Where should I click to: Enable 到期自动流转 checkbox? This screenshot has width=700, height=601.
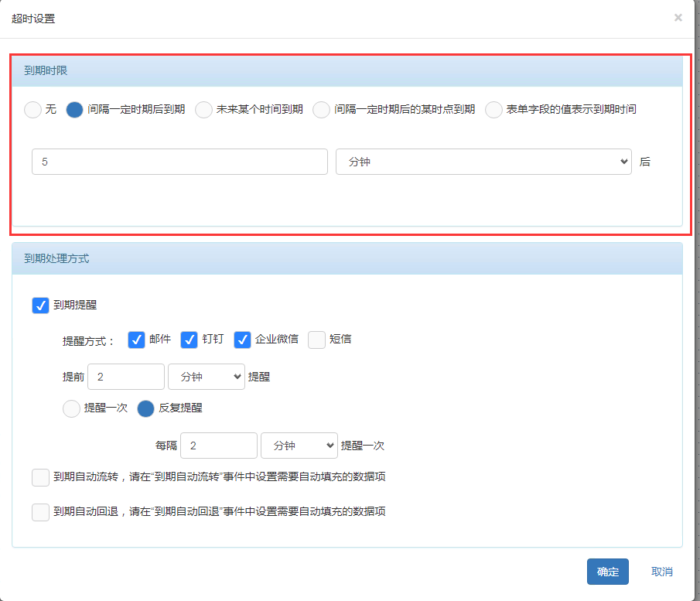[x=40, y=477]
